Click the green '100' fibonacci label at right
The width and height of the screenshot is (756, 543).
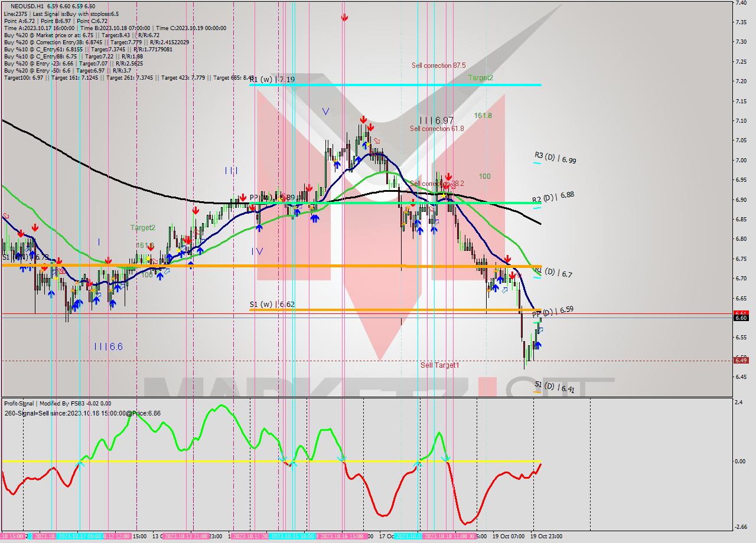pyautogui.click(x=484, y=176)
